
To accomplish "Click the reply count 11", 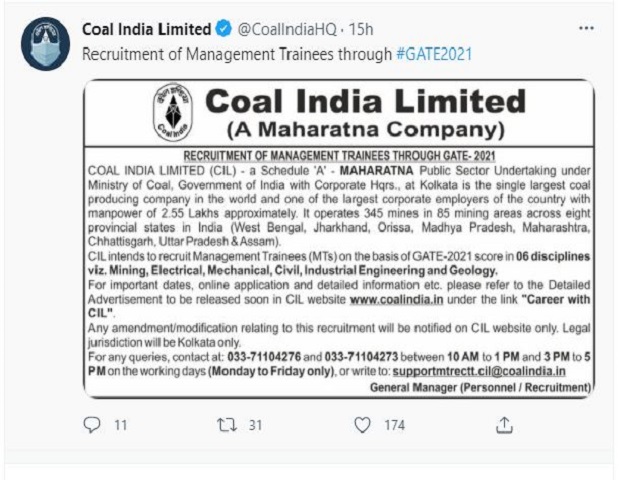I will 120,425.
